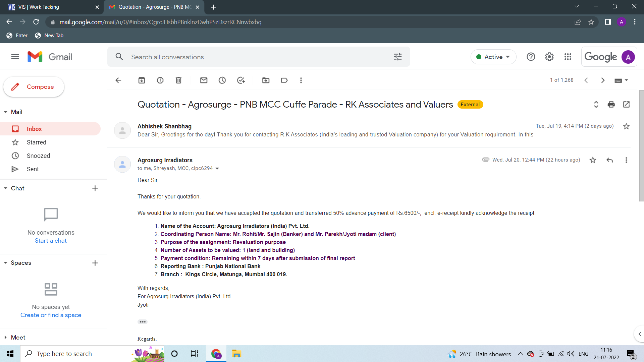The width and height of the screenshot is (644, 362).
Task: Open conversation in new window
Action: [626, 105]
